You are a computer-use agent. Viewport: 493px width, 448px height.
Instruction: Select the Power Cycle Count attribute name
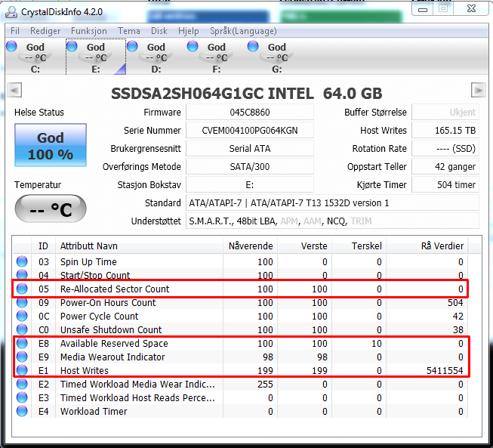[x=100, y=317]
